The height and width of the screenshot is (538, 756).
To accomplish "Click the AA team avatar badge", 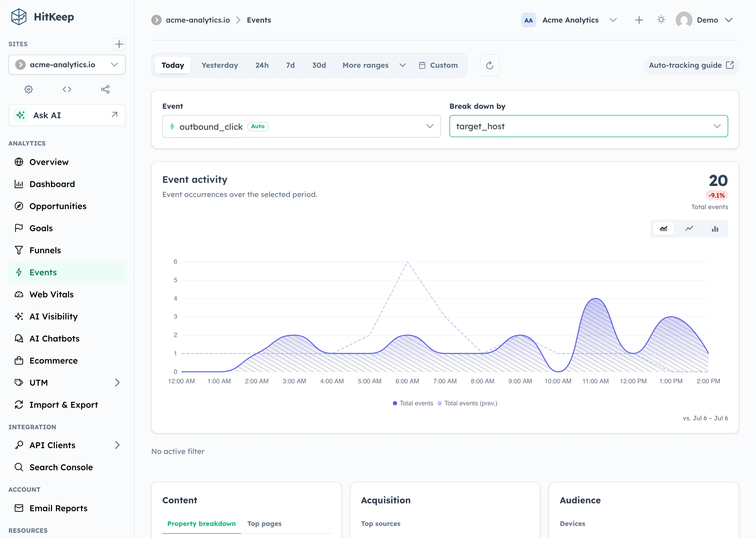I will 529,20.
